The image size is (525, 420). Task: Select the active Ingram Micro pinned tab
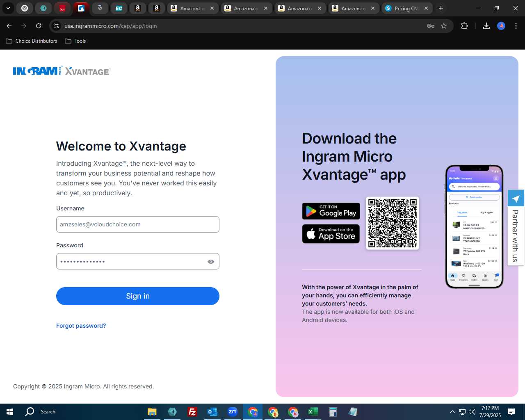81,8
